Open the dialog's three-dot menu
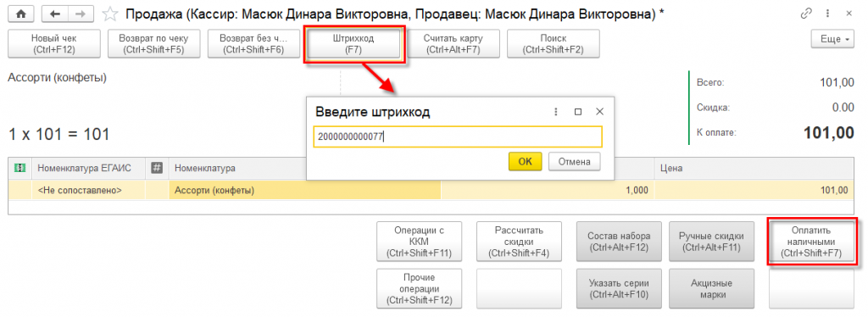 point(556,112)
